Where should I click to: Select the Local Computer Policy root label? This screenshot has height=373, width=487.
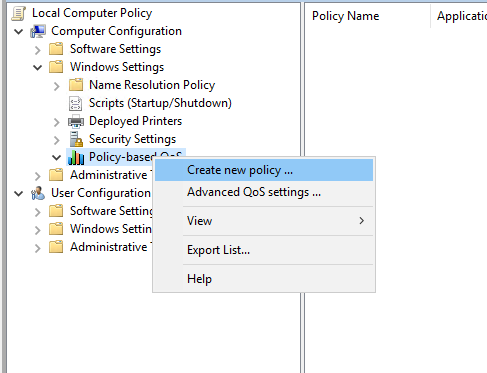coord(92,13)
